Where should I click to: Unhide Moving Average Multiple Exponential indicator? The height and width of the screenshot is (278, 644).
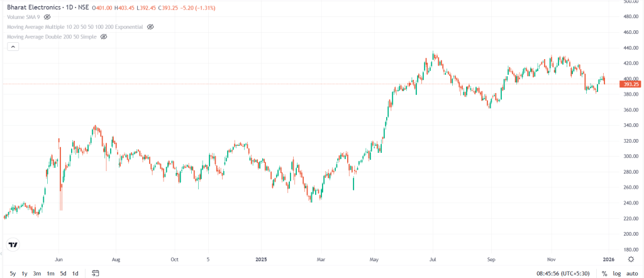click(150, 27)
